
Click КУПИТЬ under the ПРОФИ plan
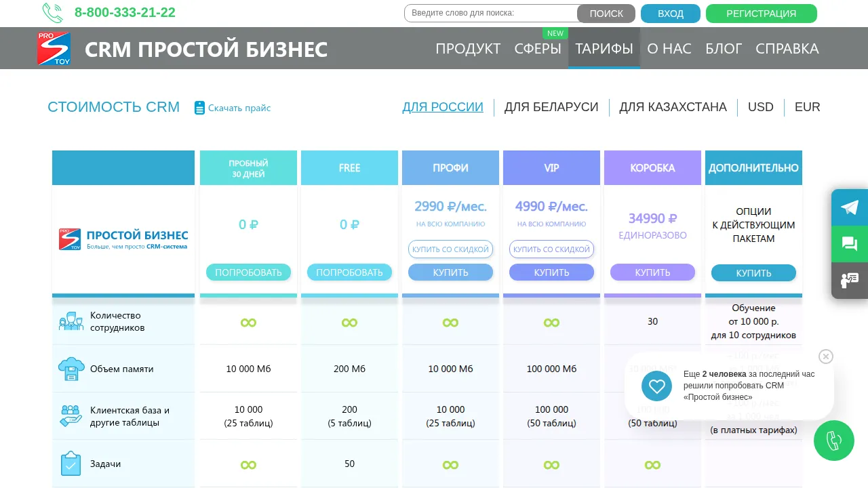[450, 272]
